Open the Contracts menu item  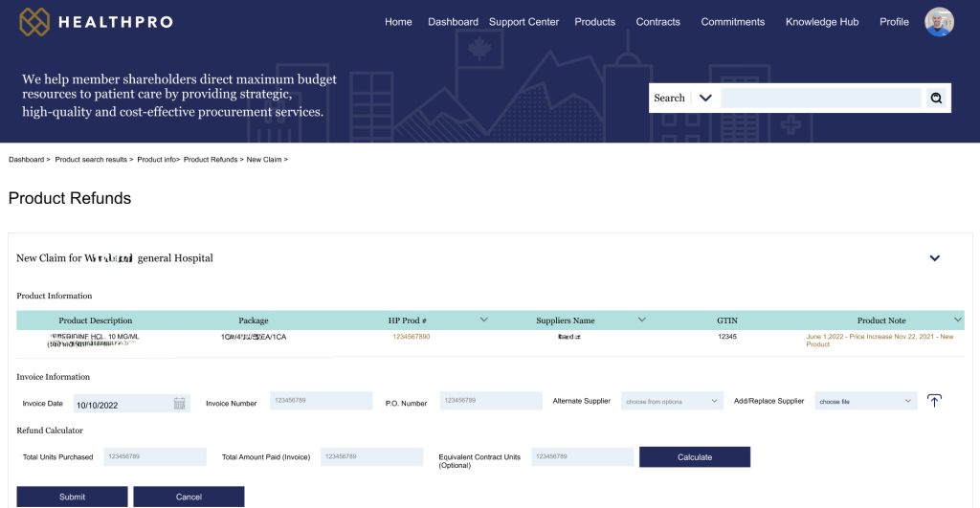(657, 22)
